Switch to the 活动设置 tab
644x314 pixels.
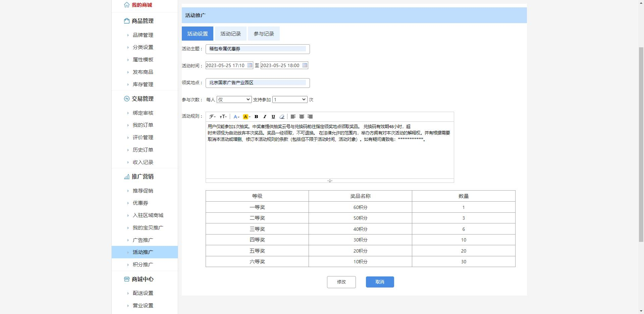(198, 34)
